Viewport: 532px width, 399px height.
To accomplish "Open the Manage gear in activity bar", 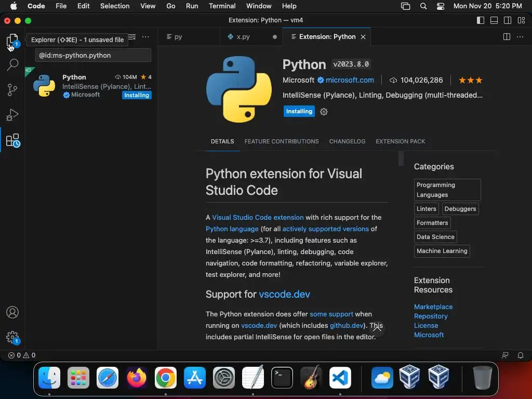I will point(13,338).
